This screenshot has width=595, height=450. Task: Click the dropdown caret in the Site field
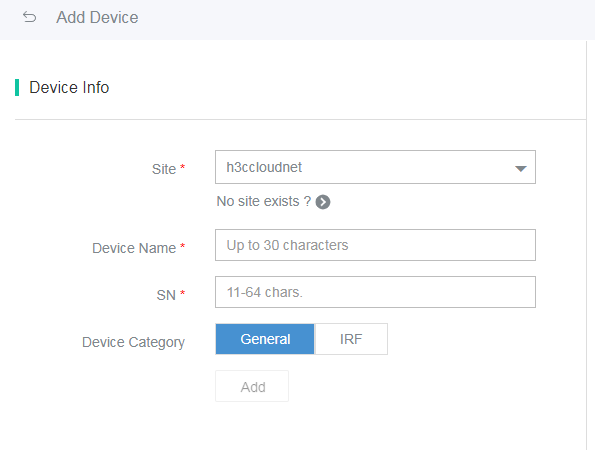521,168
